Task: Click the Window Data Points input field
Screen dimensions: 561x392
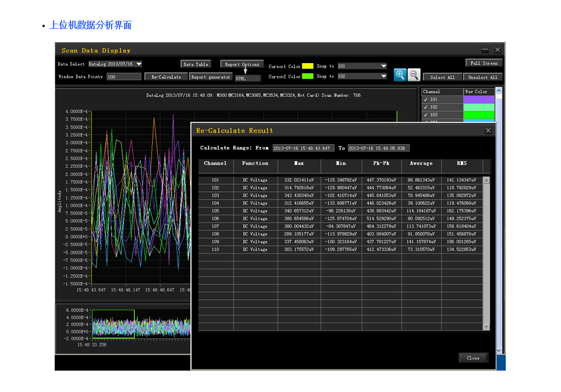Action: pyautogui.click(x=123, y=77)
